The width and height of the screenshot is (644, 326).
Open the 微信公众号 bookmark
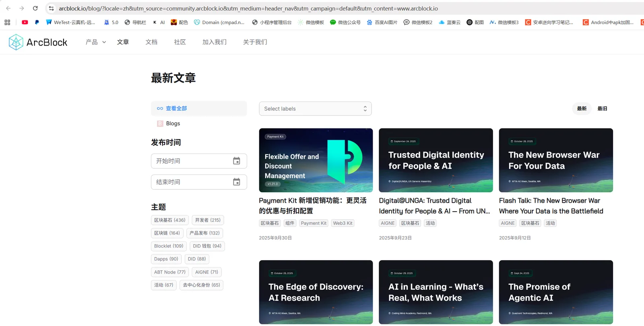coord(345,23)
